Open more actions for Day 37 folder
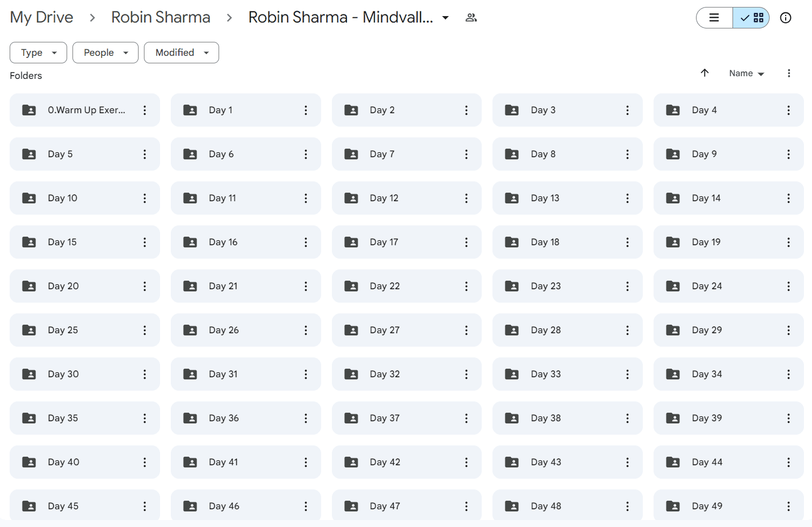This screenshot has width=812, height=527. tap(466, 418)
